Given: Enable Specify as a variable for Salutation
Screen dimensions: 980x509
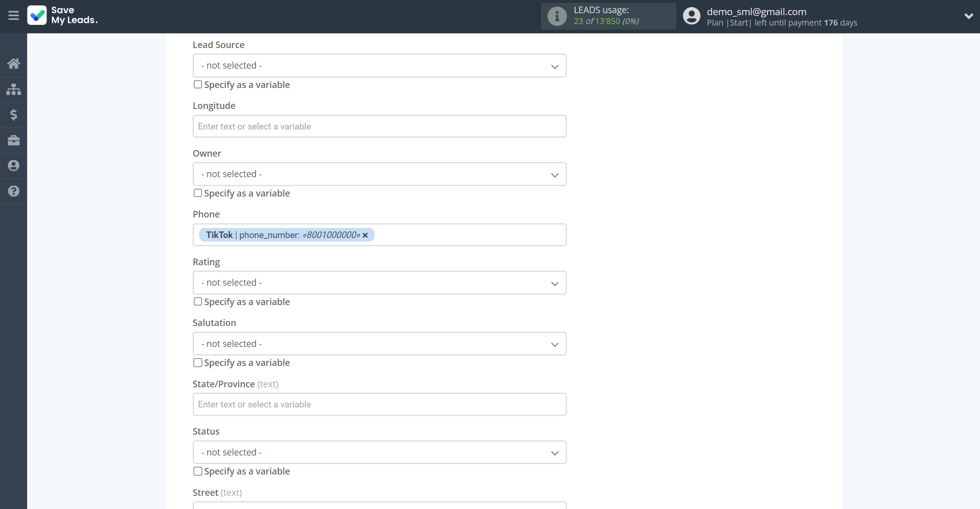Looking at the screenshot, I should click(x=198, y=362).
